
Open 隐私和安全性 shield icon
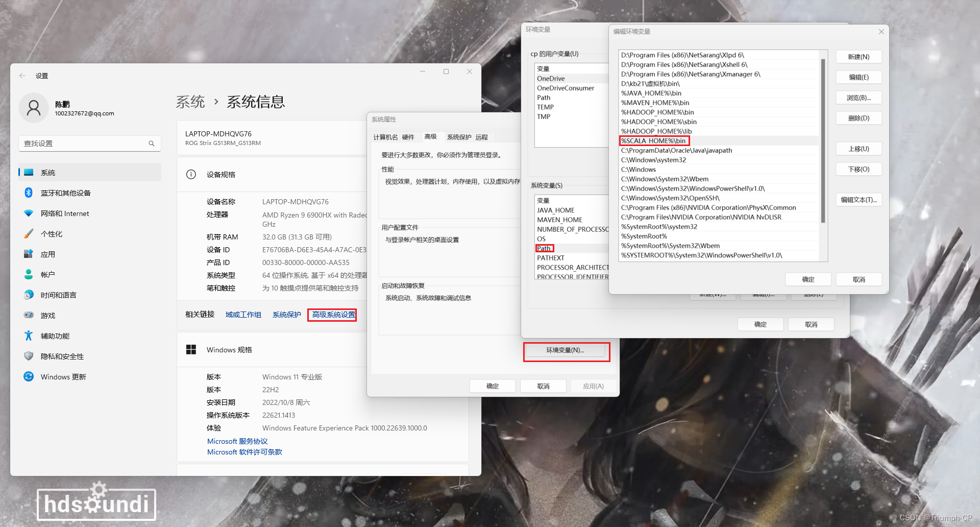[29, 356]
